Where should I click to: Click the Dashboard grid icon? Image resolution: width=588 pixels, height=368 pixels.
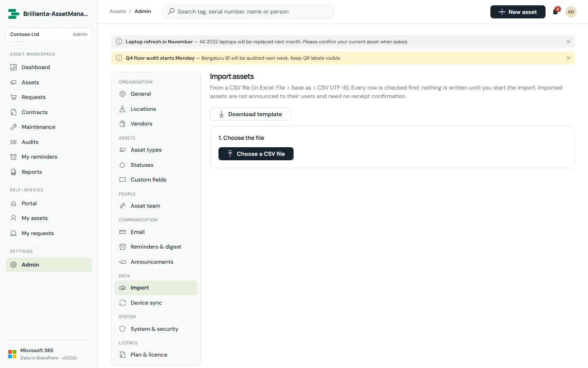tap(13, 67)
